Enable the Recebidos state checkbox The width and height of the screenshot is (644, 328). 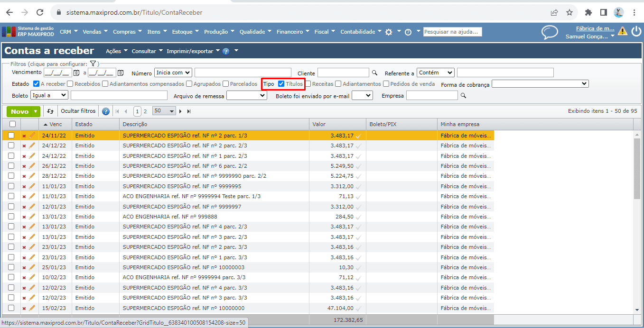pos(70,84)
